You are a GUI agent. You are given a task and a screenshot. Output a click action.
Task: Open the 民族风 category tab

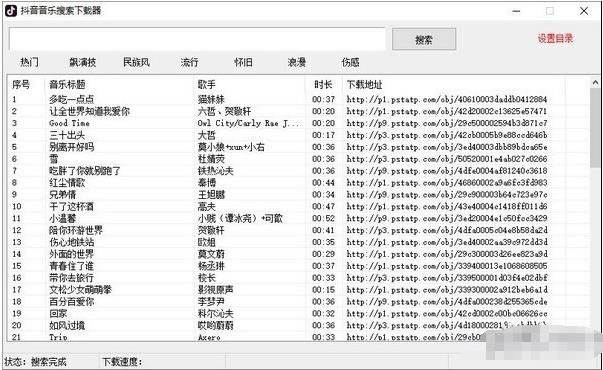tap(136, 62)
